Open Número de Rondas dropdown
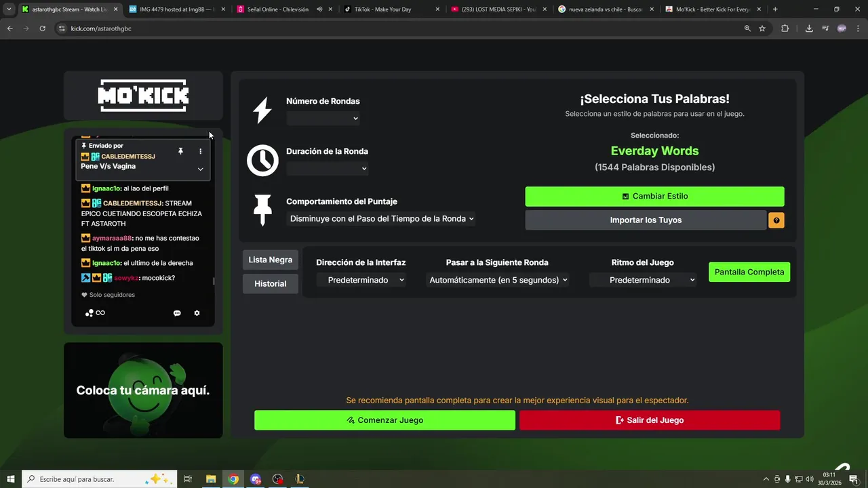The width and height of the screenshot is (868, 488). 323,119
